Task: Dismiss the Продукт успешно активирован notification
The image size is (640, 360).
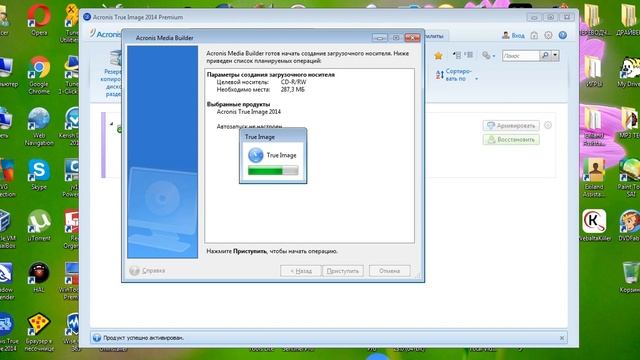Action: (x=562, y=338)
